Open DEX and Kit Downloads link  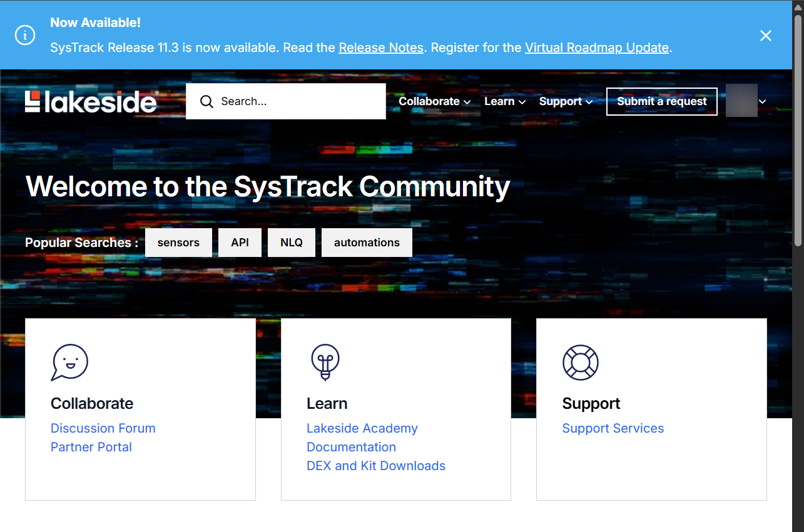pos(376,466)
